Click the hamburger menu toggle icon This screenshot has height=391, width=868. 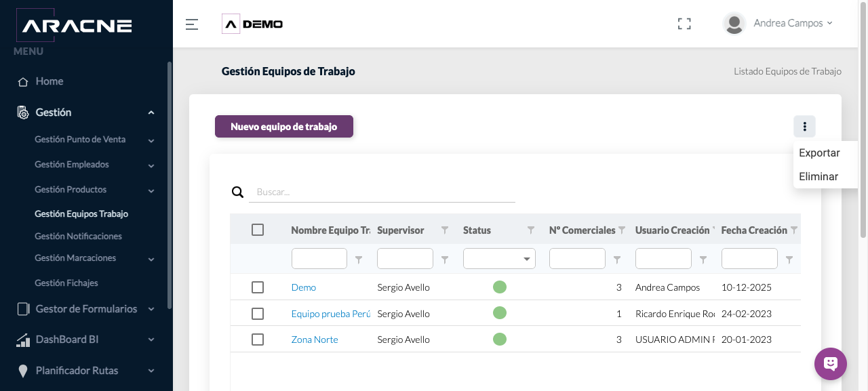coord(192,24)
